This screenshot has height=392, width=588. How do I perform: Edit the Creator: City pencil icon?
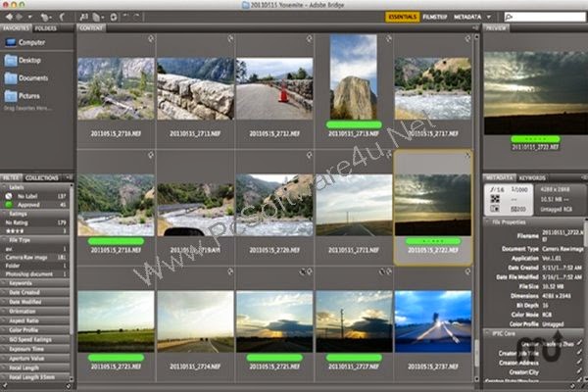(580, 372)
